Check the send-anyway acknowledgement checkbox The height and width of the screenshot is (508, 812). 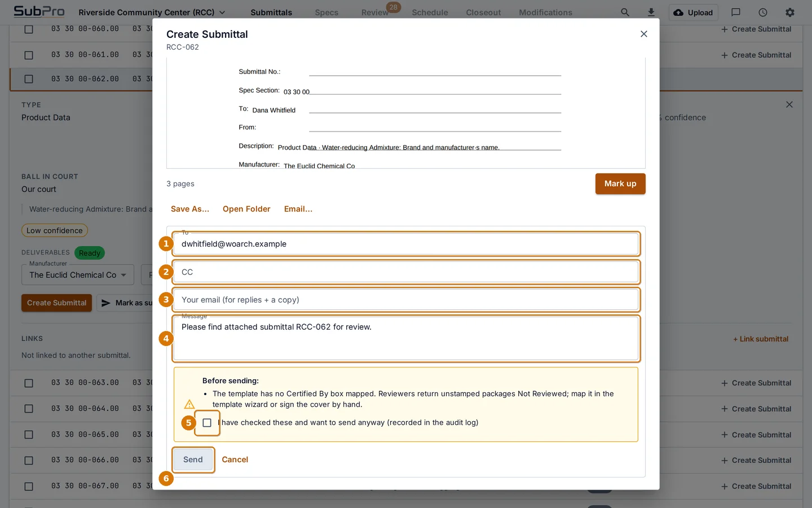tap(207, 423)
